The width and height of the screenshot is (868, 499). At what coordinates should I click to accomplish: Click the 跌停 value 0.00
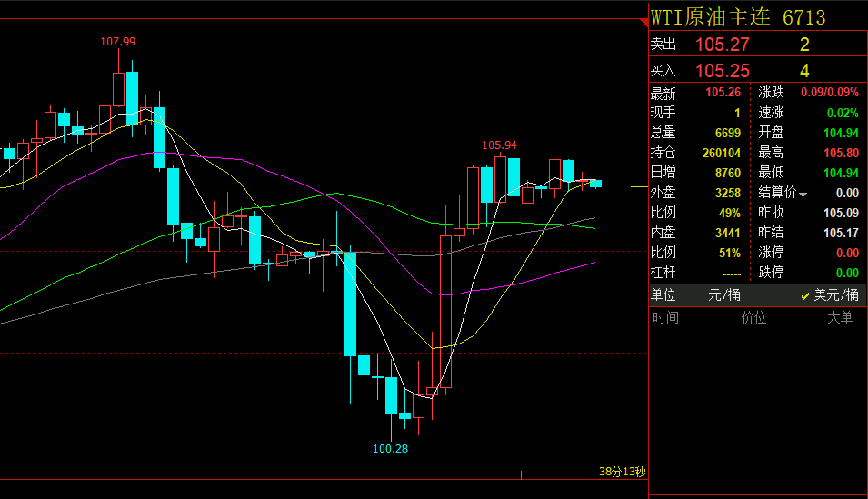(x=847, y=273)
